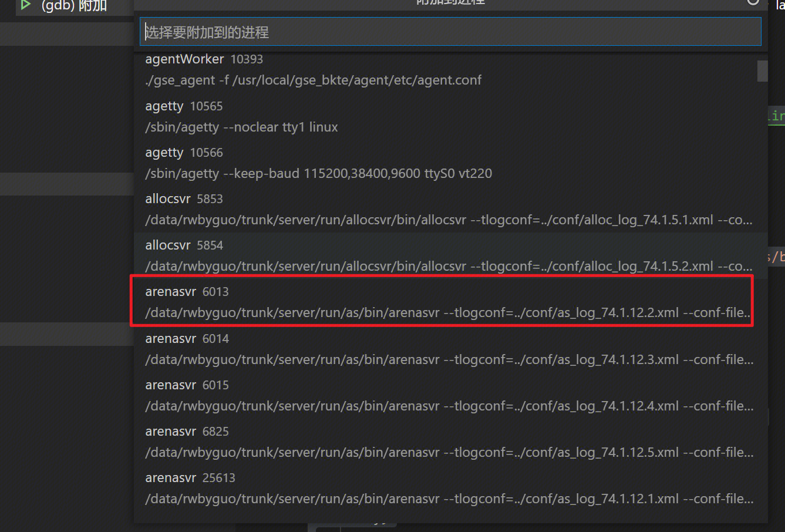The image size is (785, 532).
Task: Choose the agetty process with PID 10565
Action: click(x=184, y=106)
